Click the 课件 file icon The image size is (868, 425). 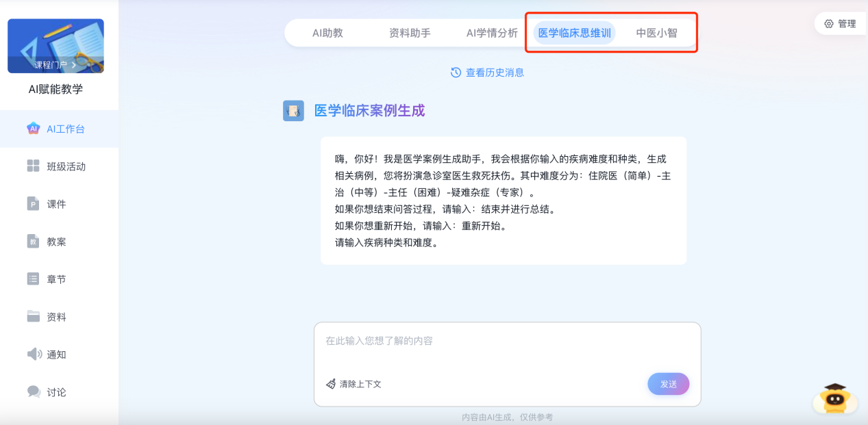[33, 204]
